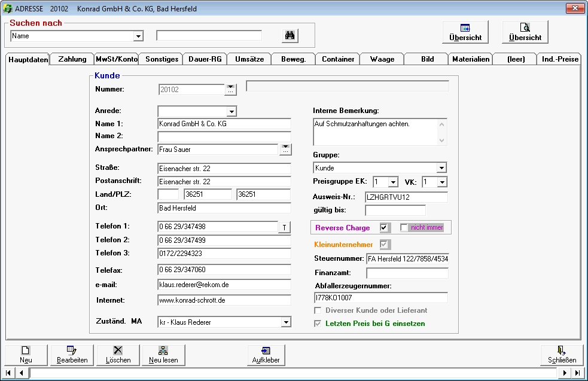The image size is (588, 381).
Task: Click the Neu lesen reload button
Action: click(x=163, y=355)
